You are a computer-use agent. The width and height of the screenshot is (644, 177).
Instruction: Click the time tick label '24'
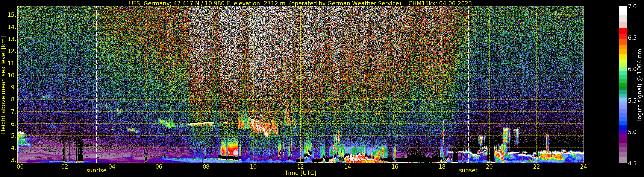click(583, 167)
